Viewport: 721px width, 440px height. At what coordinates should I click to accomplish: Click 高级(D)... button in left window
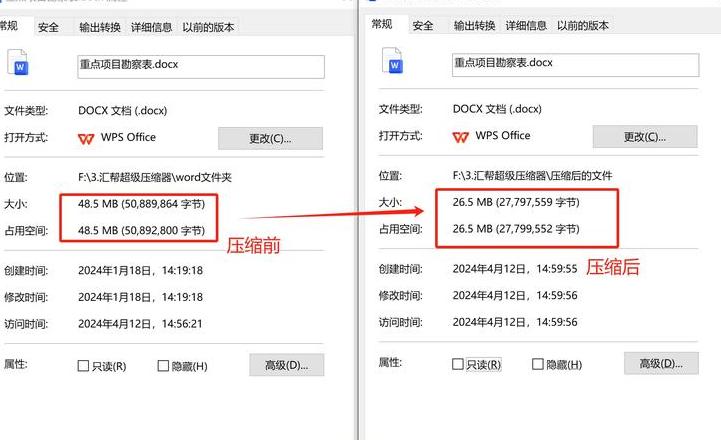tap(287, 365)
